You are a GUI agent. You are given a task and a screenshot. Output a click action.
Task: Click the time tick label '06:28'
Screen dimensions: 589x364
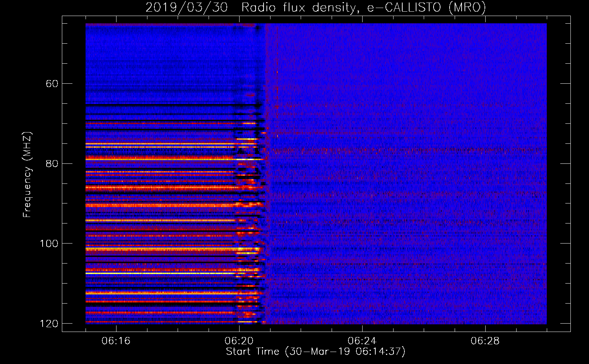tap(485, 341)
